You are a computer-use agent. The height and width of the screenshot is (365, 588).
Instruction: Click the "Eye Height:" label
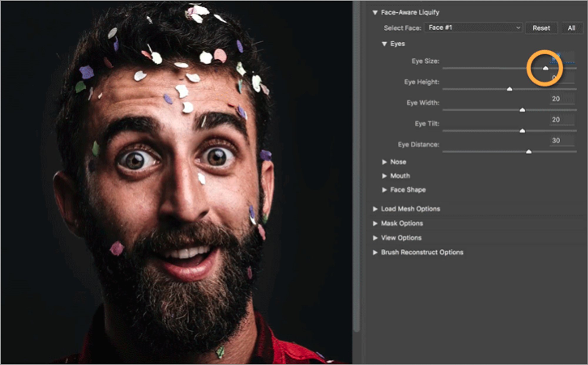pyautogui.click(x=422, y=82)
